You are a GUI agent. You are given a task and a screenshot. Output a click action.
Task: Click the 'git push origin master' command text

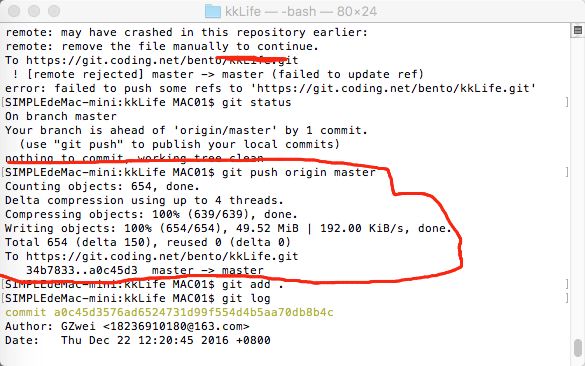(298, 172)
